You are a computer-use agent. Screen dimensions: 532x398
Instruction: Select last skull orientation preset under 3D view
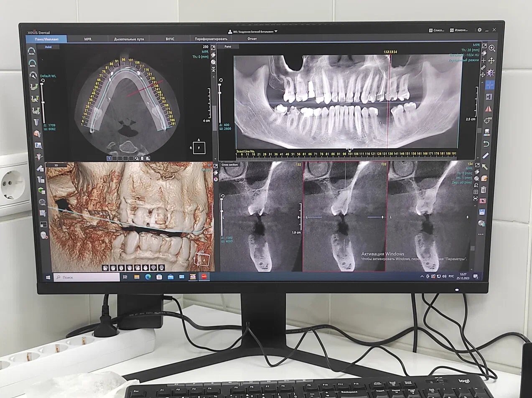pyautogui.click(x=161, y=268)
